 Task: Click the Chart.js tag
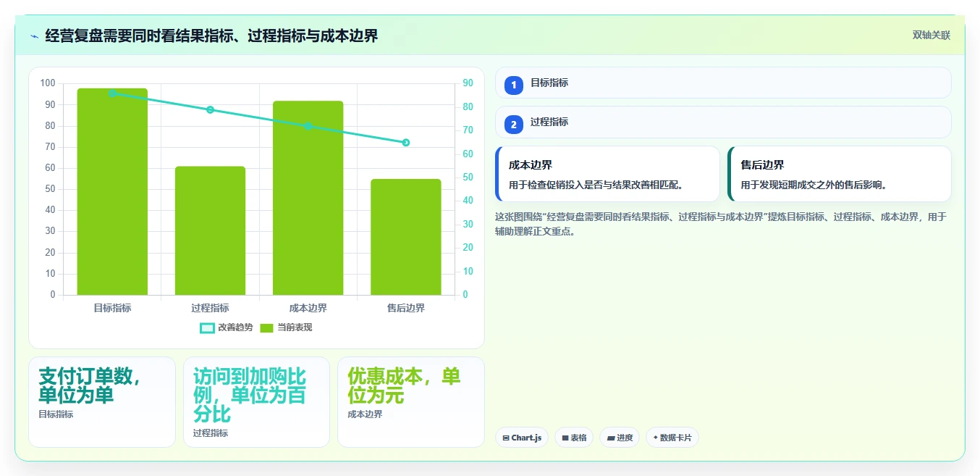(522, 438)
